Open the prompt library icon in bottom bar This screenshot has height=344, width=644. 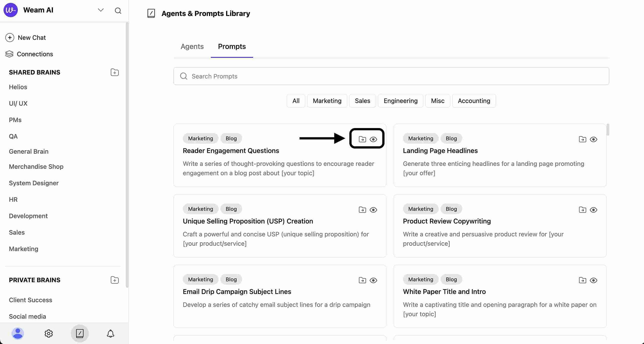tap(79, 333)
